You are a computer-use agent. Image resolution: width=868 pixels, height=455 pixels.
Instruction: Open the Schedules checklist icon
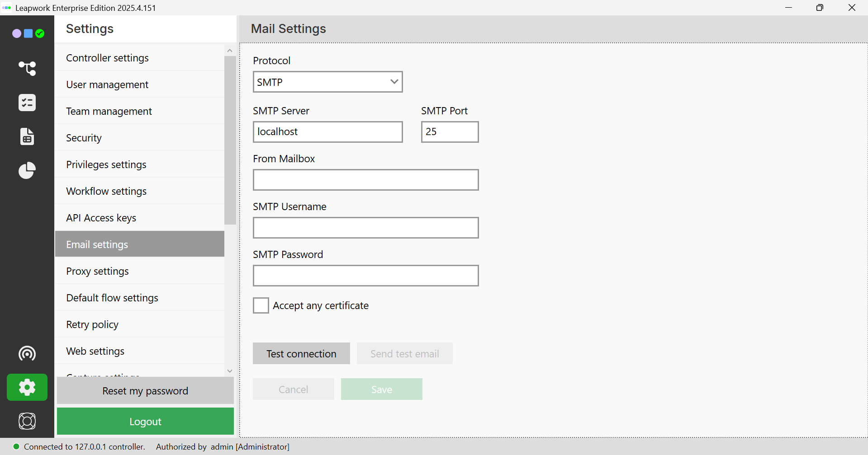point(27,103)
